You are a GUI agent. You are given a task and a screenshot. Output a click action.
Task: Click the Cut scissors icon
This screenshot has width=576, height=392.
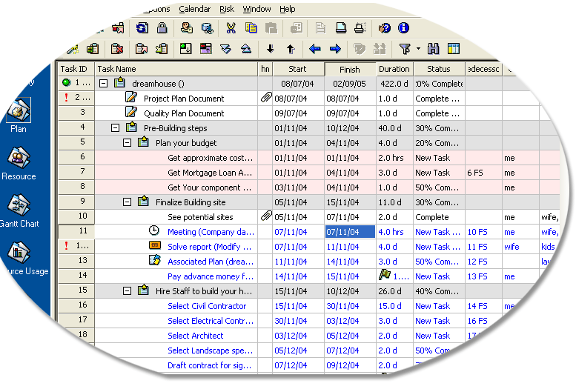click(x=231, y=29)
